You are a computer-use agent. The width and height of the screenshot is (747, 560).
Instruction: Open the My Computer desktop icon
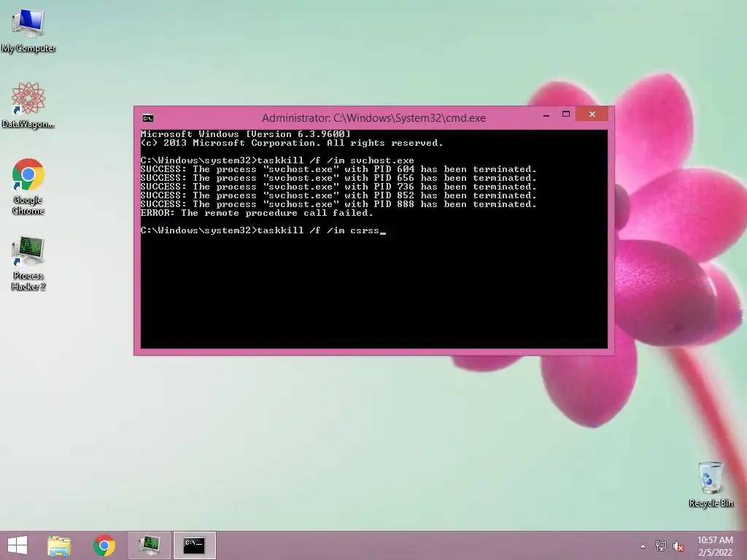click(x=28, y=31)
